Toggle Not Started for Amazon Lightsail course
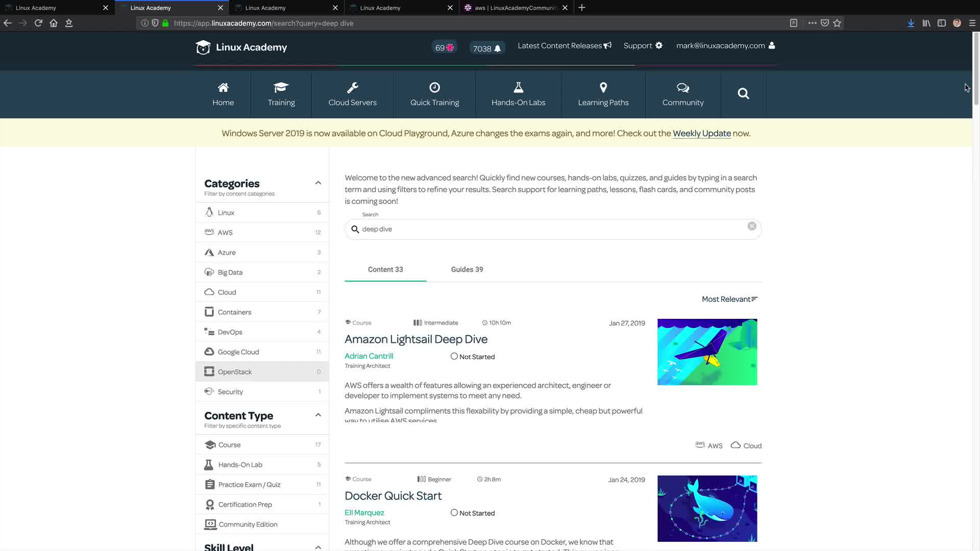The image size is (980, 551). pos(454,357)
